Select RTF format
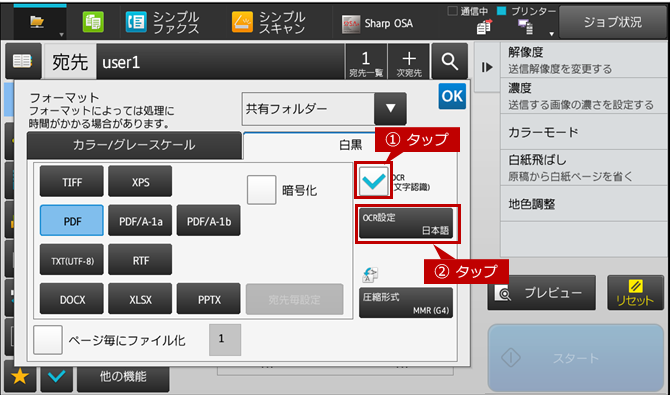670x396 pixels. point(140,260)
